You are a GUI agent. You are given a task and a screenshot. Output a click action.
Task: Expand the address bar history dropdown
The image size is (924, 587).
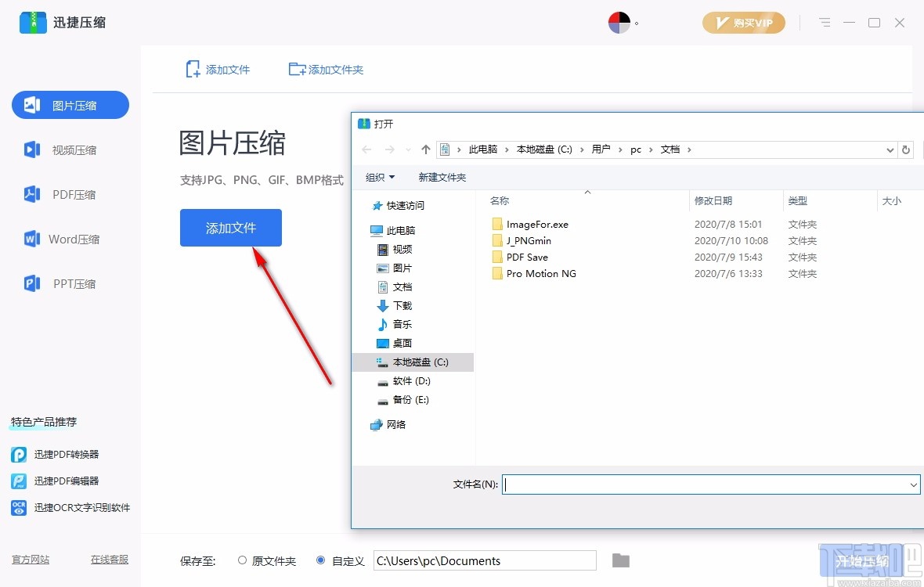coord(890,149)
